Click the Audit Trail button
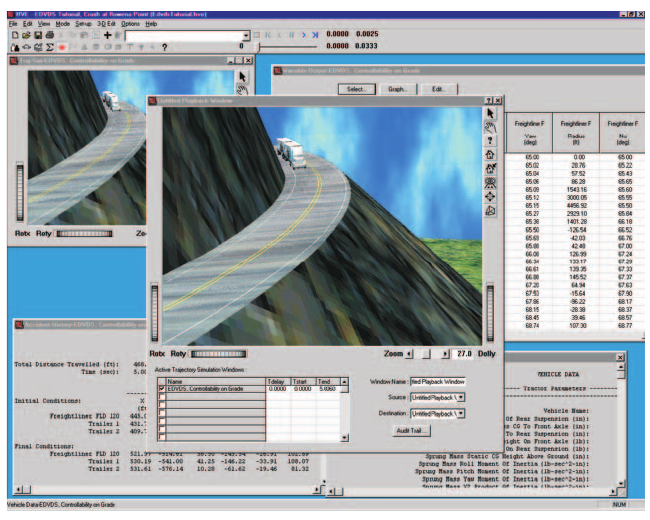 coord(411,430)
